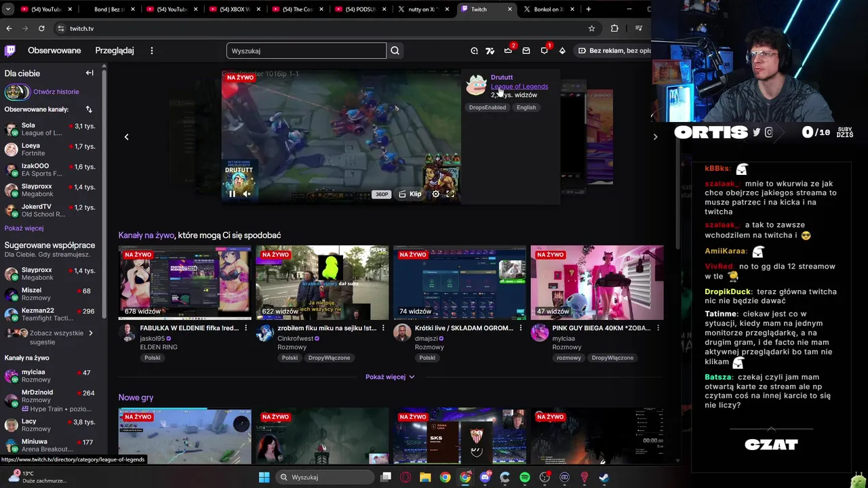The width and height of the screenshot is (868, 488).
Task: Switch to the PODSUMOWANIE browser tab
Action: 360,9
